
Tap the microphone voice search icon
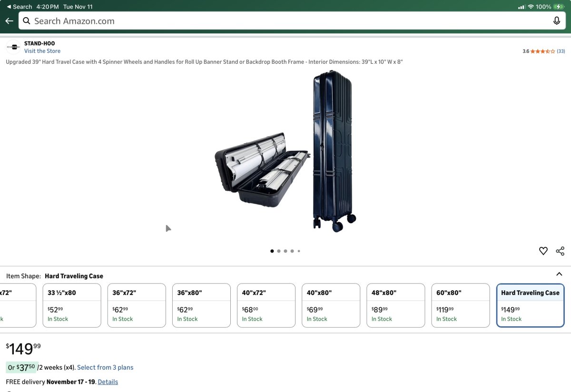tap(556, 21)
